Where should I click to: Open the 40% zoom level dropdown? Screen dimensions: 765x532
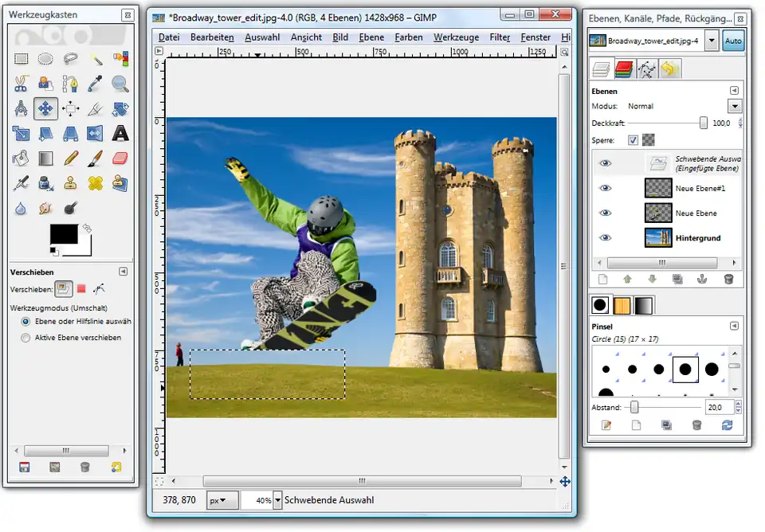pos(277,501)
